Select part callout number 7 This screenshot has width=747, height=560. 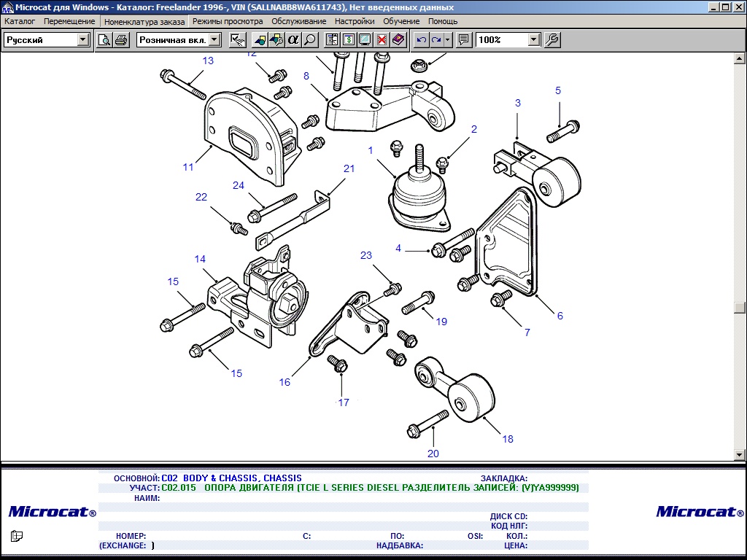(527, 332)
